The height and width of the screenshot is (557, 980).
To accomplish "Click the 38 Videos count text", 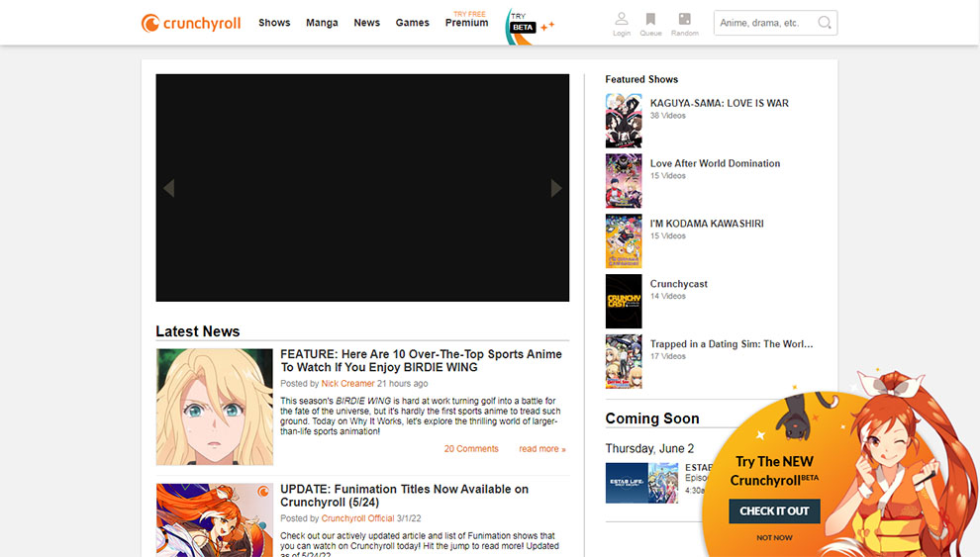I will (x=667, y=116).
